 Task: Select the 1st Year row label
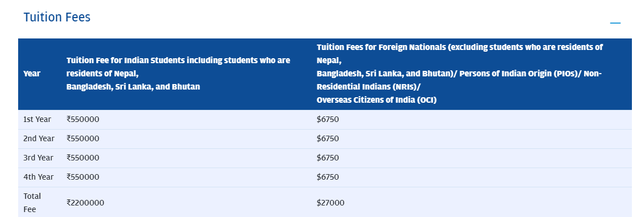37,119
